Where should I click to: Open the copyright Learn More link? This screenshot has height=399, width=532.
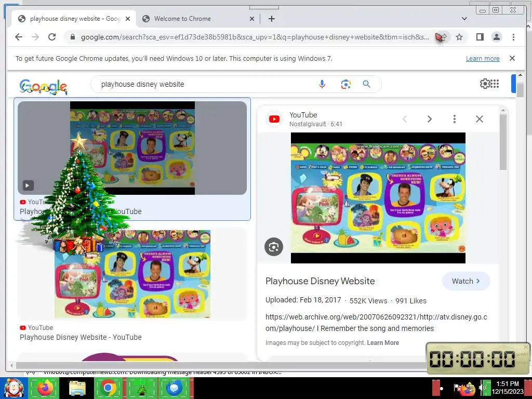pyautogui.click(x=383, y=343)
